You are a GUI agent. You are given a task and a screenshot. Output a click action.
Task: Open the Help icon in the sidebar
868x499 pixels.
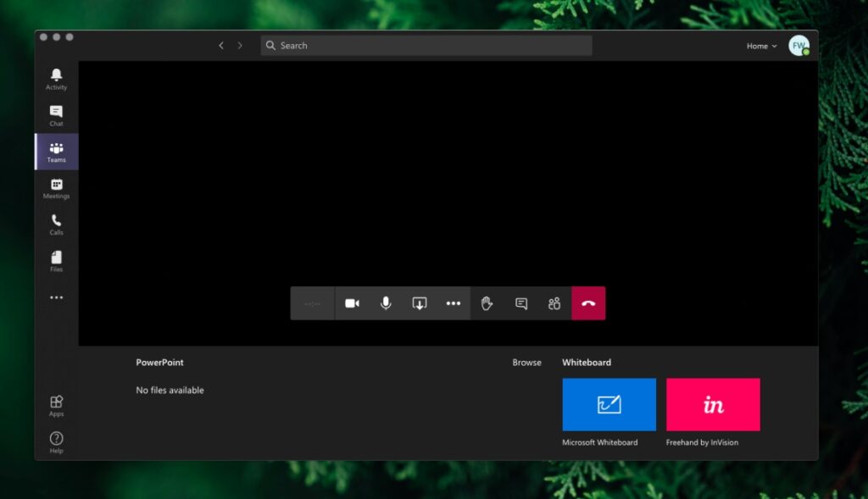click(56, 442)
